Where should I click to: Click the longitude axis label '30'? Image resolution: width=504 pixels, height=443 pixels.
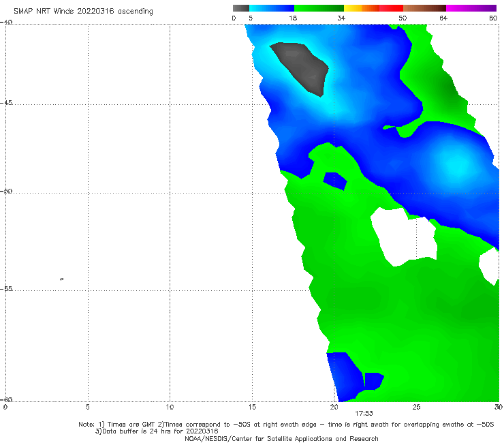click(x=499, y=407)
